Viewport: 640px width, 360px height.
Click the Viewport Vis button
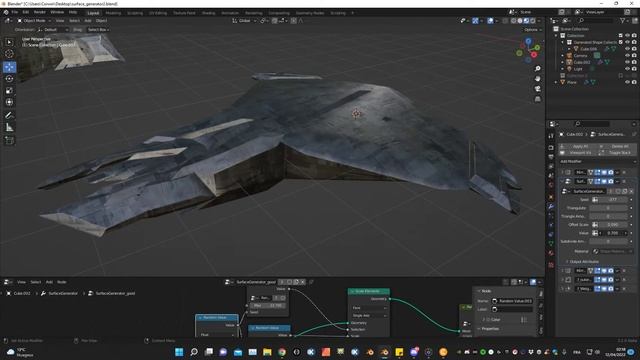pos(578,153)
